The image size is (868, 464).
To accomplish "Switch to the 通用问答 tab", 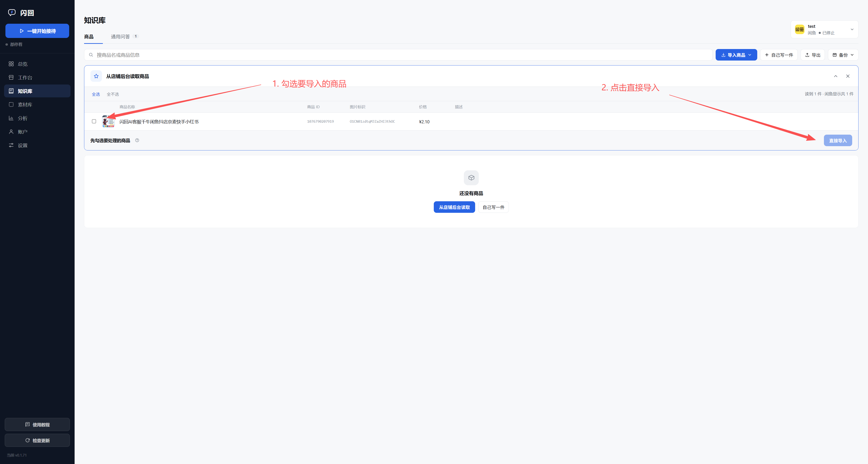I will tap(124, 37).
